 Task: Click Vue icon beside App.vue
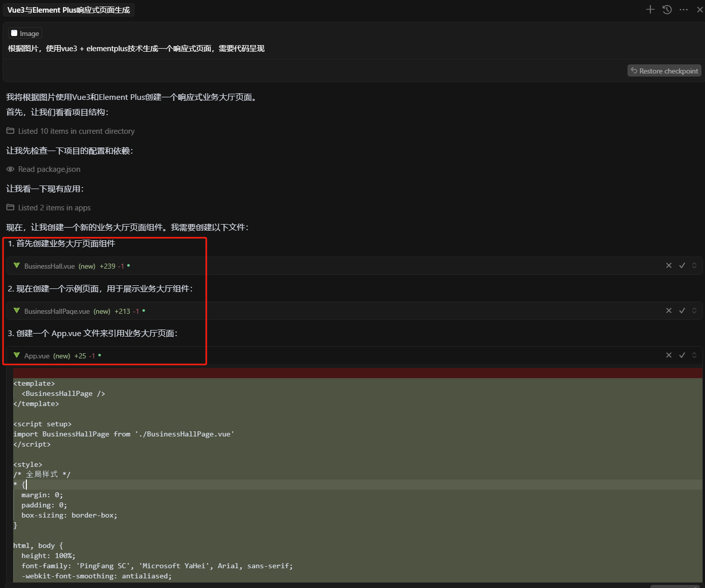click(17, 355)
